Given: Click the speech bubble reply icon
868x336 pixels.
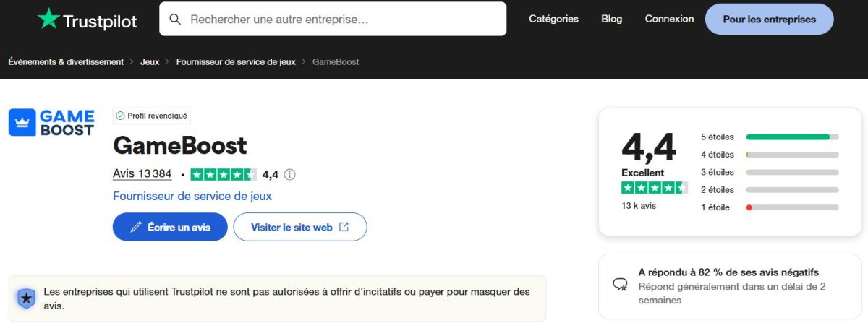Looking at the screenshot, I should point(620,285).
